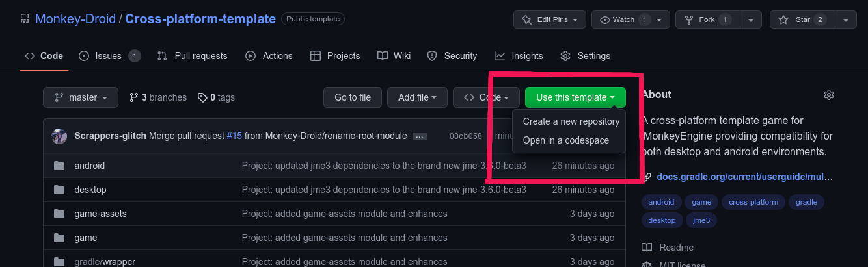Expand the commit message ellipsis button
The image size is (868, 267).
(x=420, y=136)
